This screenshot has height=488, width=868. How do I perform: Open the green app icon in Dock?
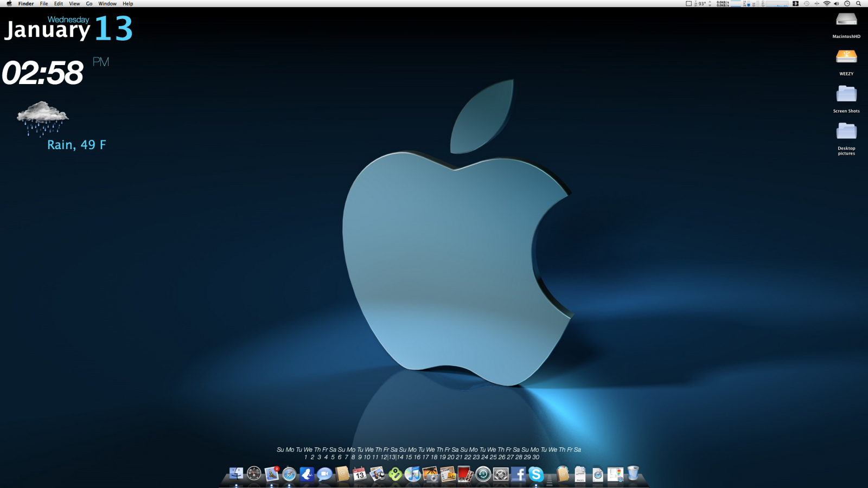point(395,474)
